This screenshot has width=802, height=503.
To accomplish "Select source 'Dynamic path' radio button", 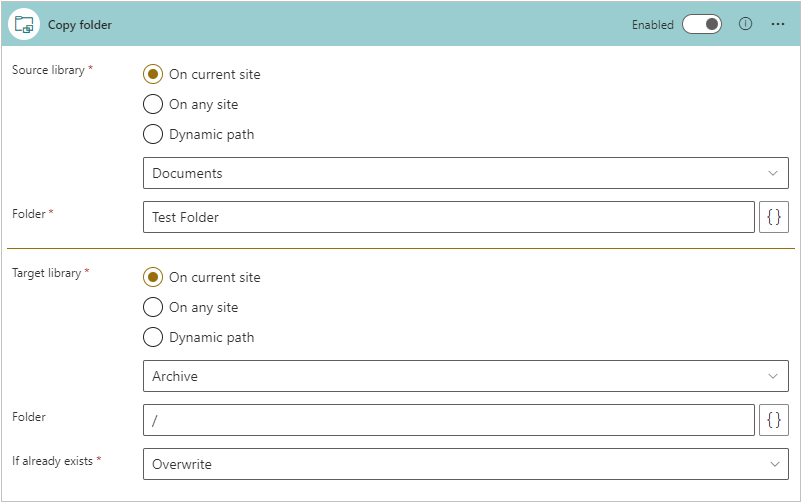I will (153, 134).
